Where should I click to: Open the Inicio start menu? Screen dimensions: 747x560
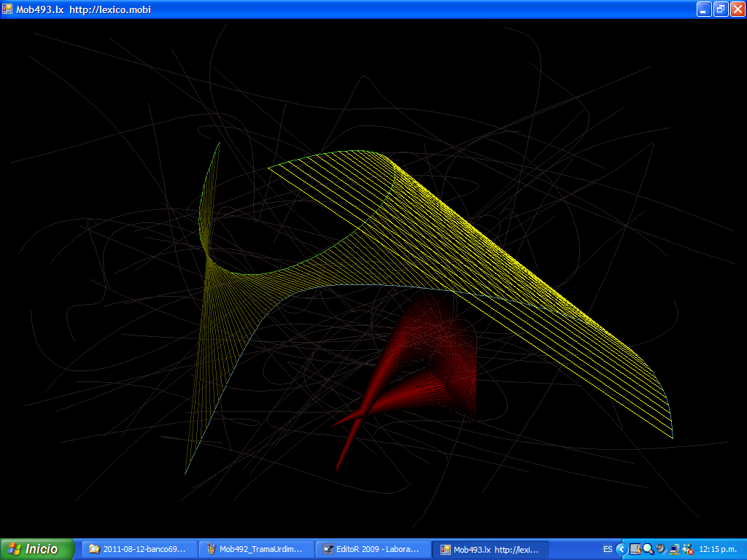pos(37,549)
